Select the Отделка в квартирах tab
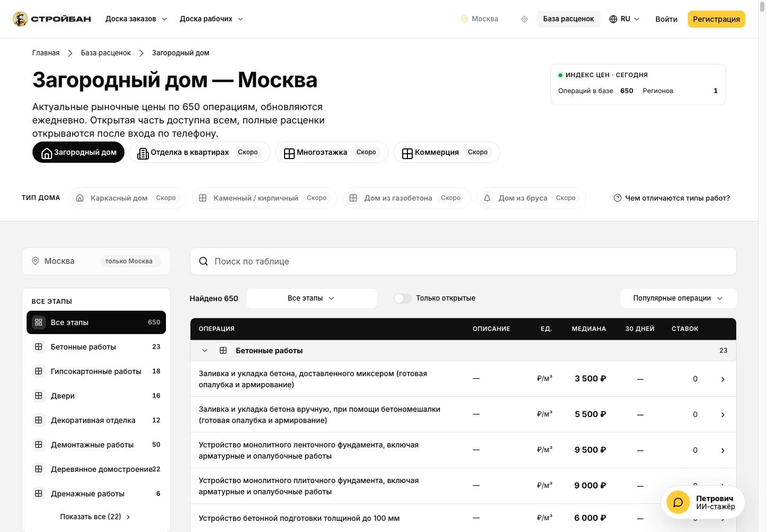This screenshot has width=766, height=532. [x=199, y=152]
